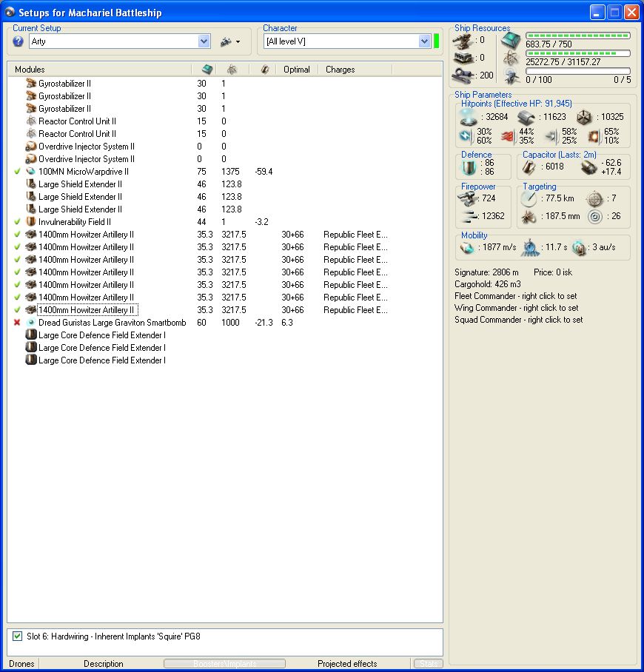Switch to the Projected effects tab
Viewport: 644px width, 672px height.
347,663
